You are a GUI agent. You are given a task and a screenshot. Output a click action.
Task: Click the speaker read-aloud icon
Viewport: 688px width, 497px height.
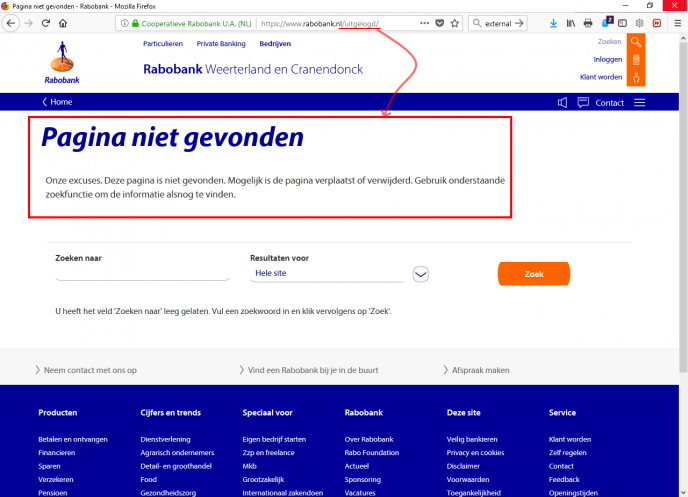point(562,103)
